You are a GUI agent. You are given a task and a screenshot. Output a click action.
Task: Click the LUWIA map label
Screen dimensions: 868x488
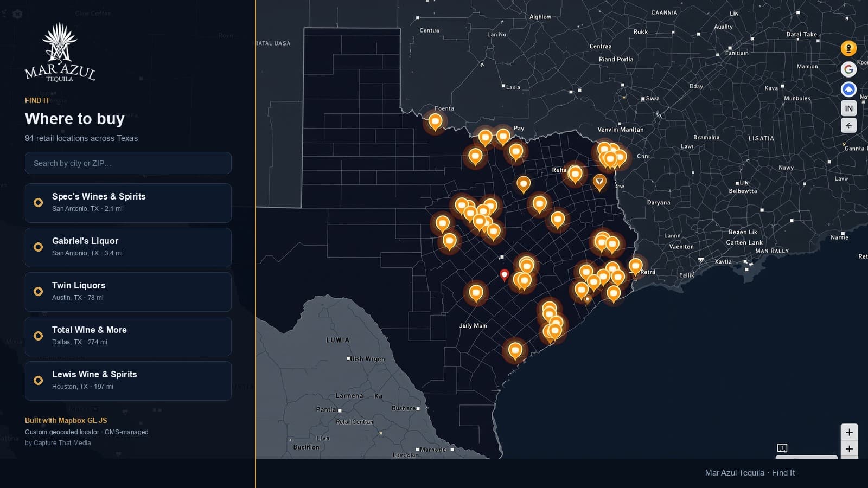337,340
